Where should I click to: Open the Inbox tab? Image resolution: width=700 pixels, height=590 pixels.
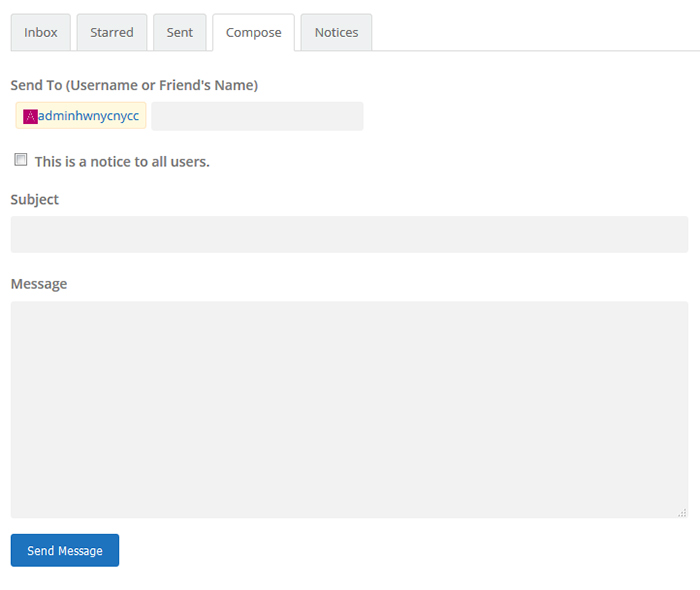pos(41,33)
